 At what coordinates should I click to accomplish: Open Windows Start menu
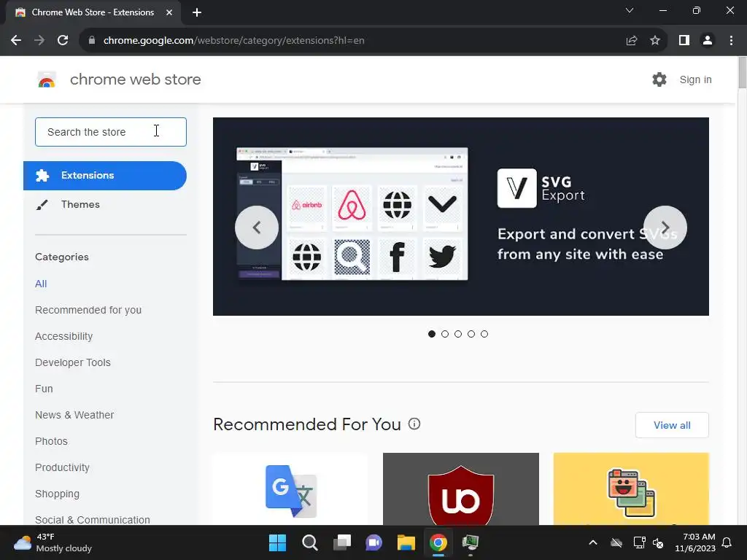pos(277,542)
